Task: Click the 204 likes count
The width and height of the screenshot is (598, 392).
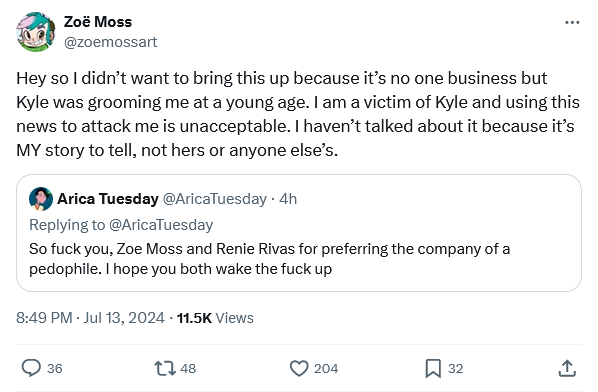Action: point(326,368)
